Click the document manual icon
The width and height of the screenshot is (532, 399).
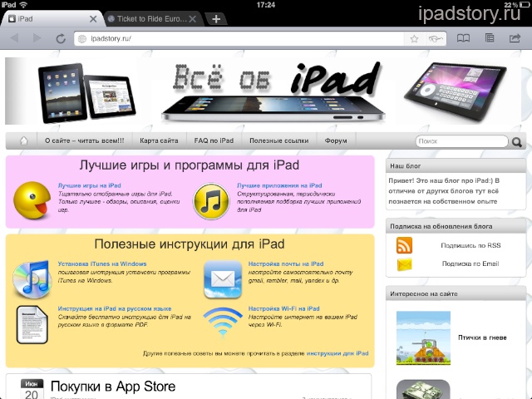[x=32, y=324]
